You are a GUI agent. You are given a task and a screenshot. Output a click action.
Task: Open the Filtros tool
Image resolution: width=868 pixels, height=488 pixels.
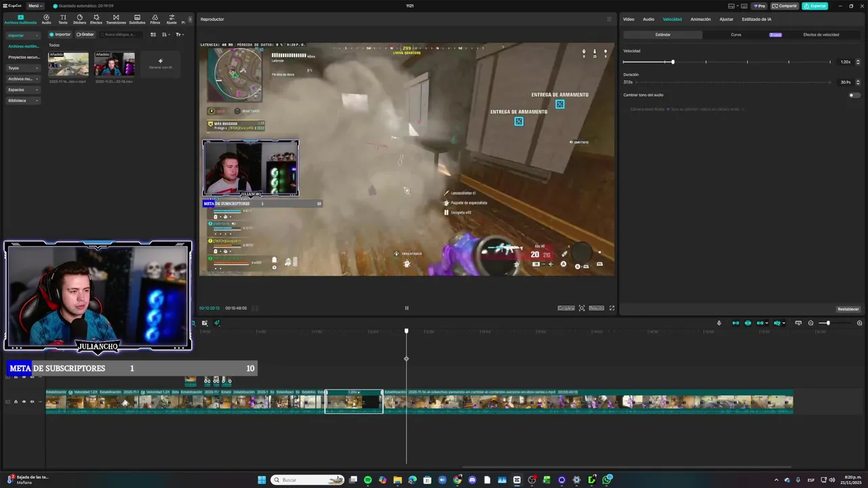click(x=155, y=19)
